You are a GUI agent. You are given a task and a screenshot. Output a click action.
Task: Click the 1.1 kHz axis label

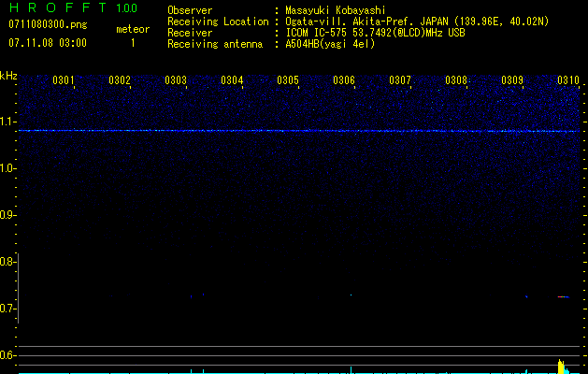click(x=7, y=122)
